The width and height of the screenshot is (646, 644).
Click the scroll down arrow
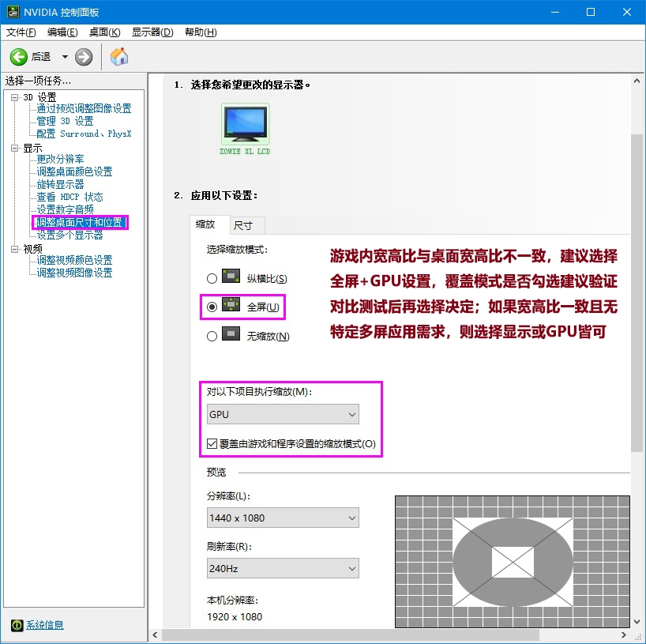(637, 621)
